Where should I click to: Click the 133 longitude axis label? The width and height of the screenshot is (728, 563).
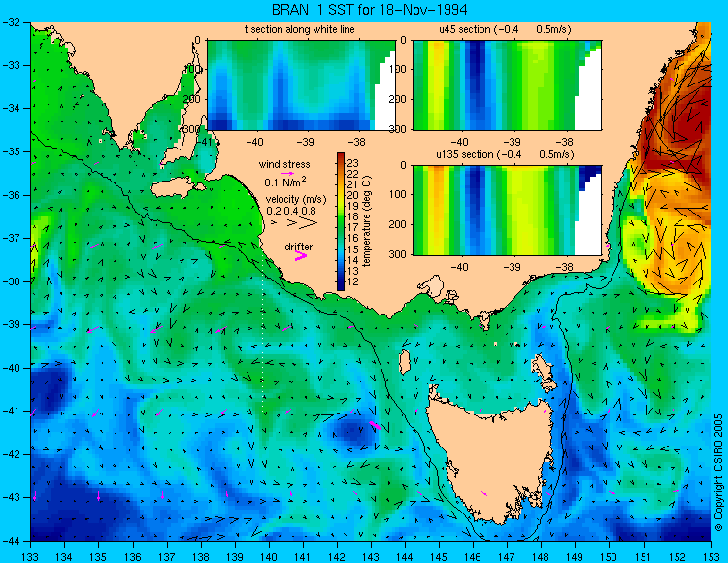(30, 557)
